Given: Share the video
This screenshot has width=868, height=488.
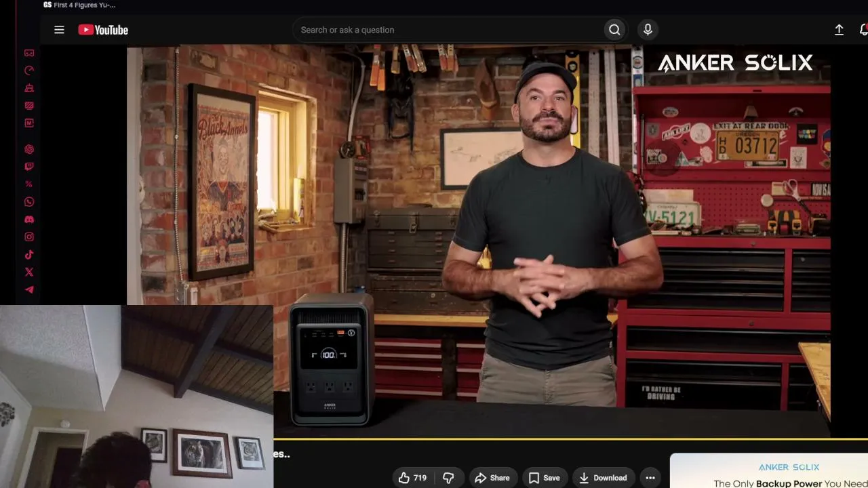Looking at the screenshot, I should click(492, 478).
